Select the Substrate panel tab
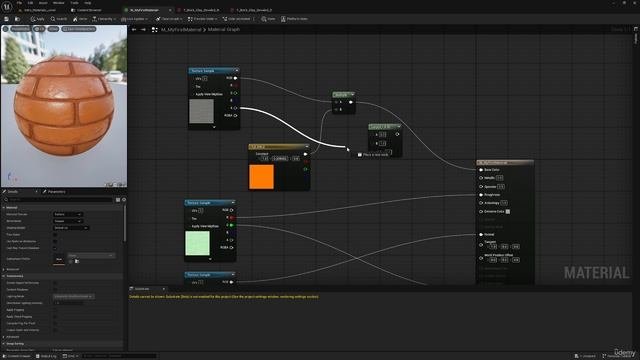Viewport: 640px width, 360px height. coord(142,289)
